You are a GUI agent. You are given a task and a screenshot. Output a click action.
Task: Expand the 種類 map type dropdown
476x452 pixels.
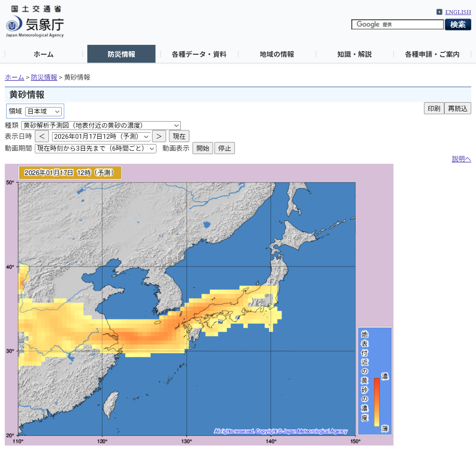point(101,126)
